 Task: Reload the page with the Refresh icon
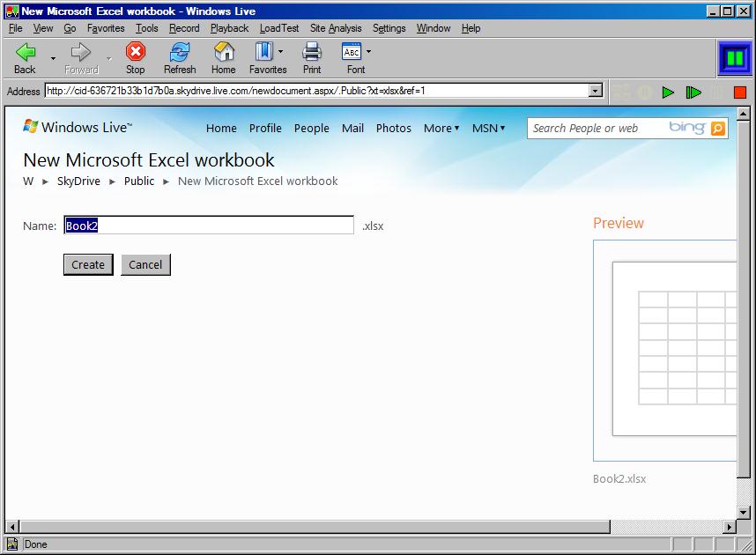pyautogui.click(x=180, y=52)
